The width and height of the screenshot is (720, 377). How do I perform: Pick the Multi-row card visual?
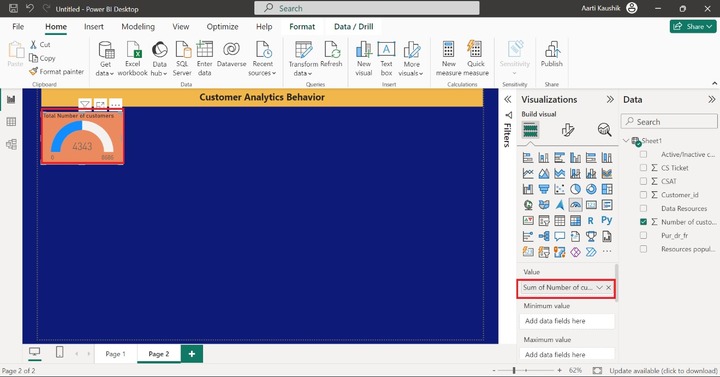click(607, 205)
